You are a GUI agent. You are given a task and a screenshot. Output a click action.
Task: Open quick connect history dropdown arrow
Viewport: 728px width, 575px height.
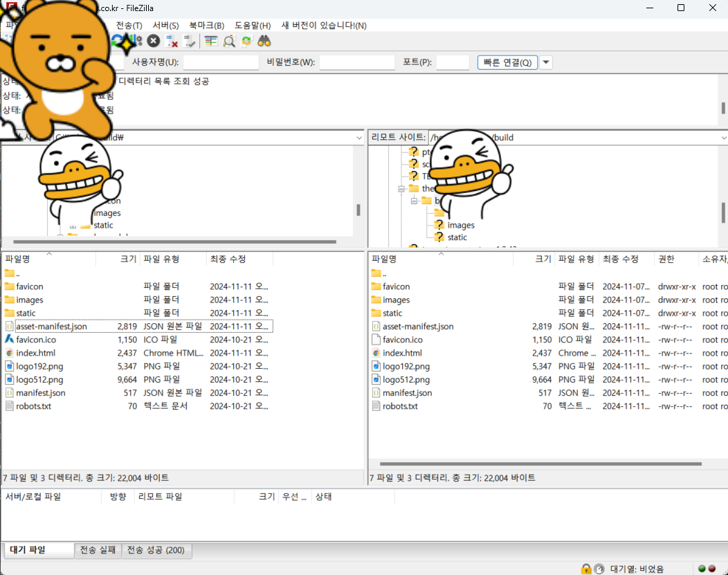[x=546, y=62]
